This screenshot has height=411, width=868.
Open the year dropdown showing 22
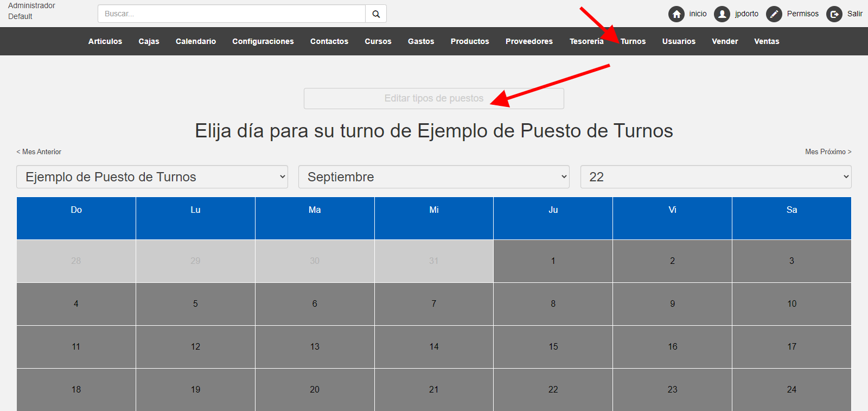click(716, 177)
